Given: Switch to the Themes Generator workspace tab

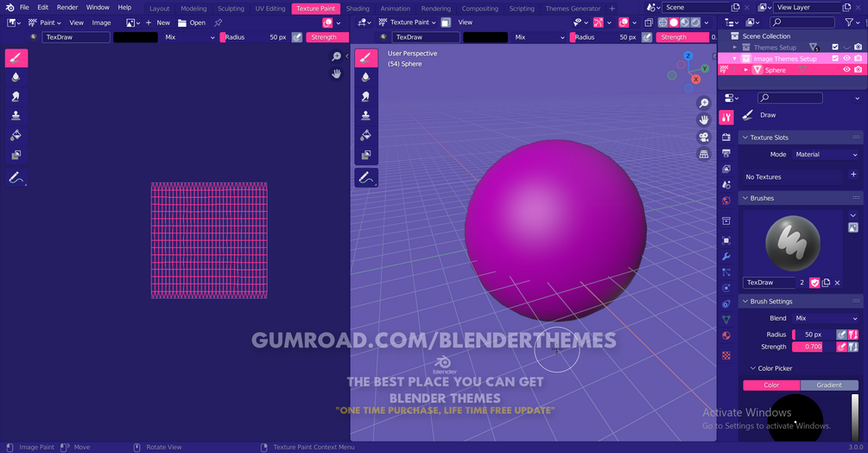Looking at the screenshot, I should coord(573,9).
